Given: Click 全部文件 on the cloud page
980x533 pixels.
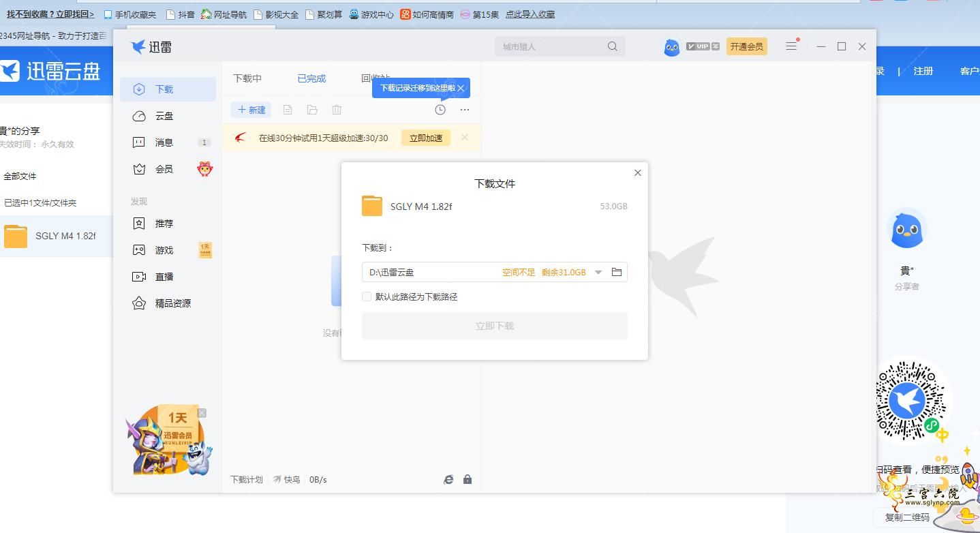Looking at the screenshot, I should 20,176.
